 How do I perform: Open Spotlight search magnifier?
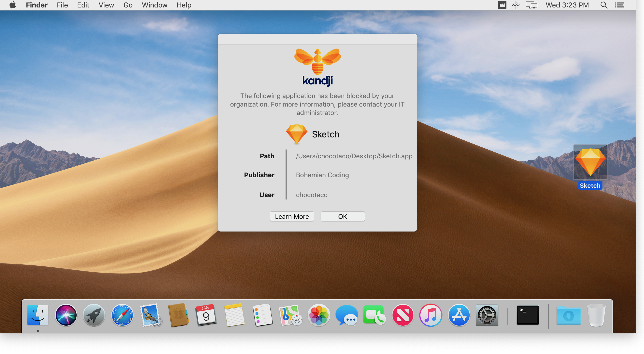tap(604, 5)
